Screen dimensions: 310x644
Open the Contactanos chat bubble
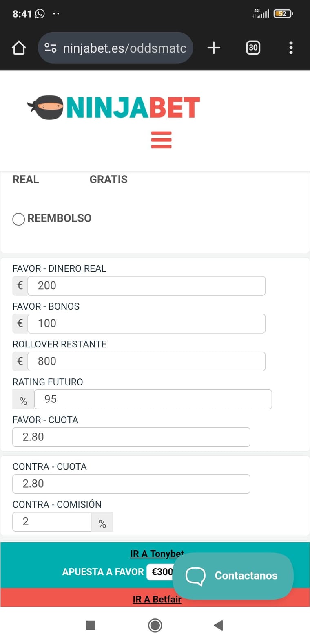coord(233,576)
